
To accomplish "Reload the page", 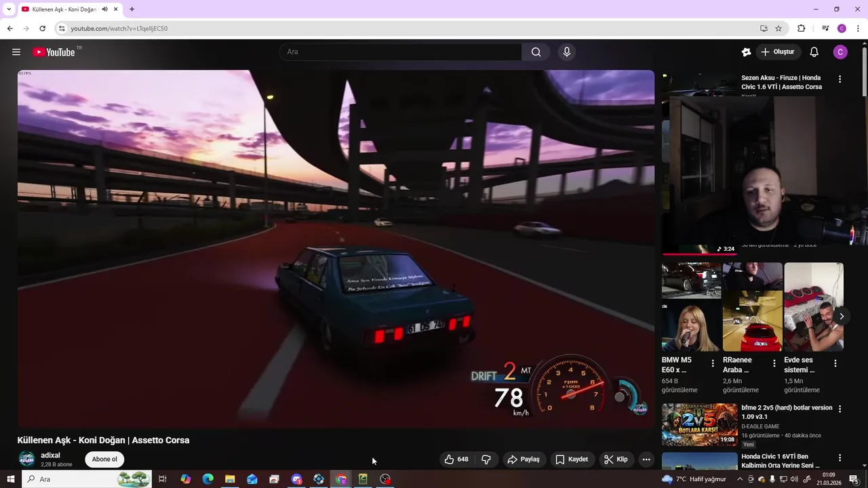I will (42, 28).
